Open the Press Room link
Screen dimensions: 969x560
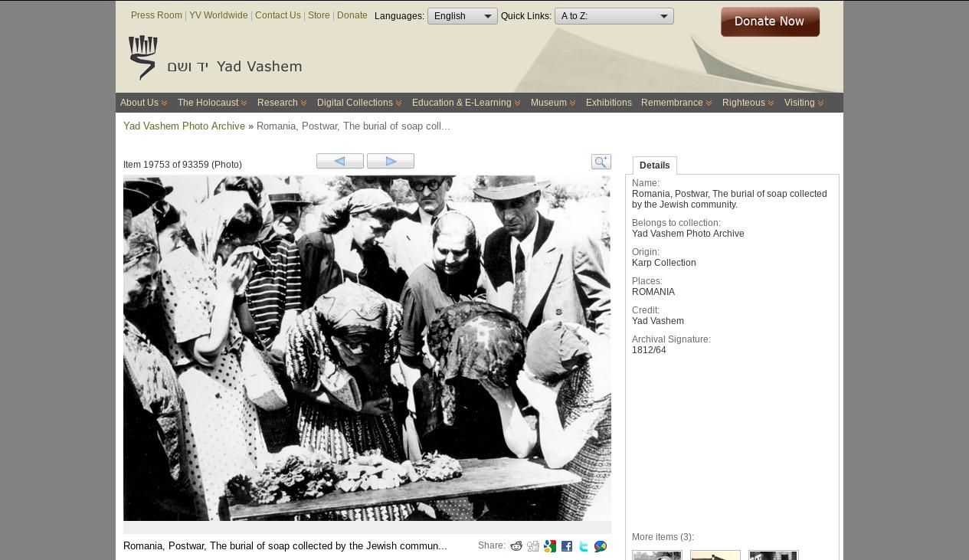[x=156, y=15]
